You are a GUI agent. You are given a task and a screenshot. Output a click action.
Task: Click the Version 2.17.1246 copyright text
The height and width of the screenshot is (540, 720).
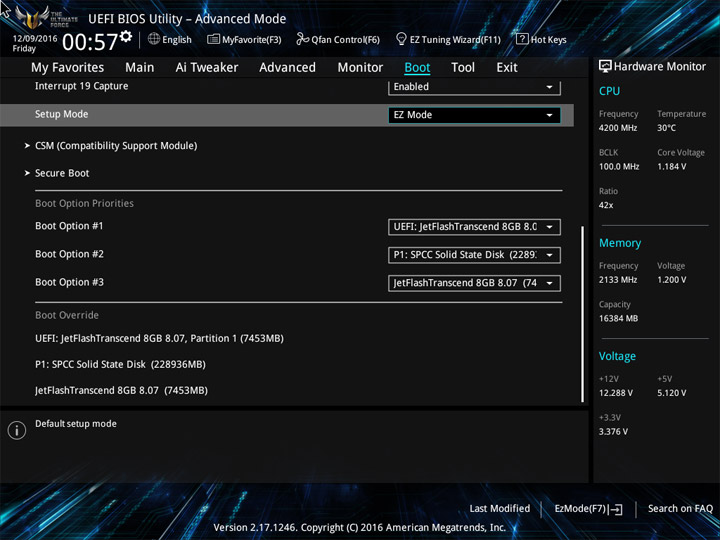pyautogui.click(x=360, y=528)
